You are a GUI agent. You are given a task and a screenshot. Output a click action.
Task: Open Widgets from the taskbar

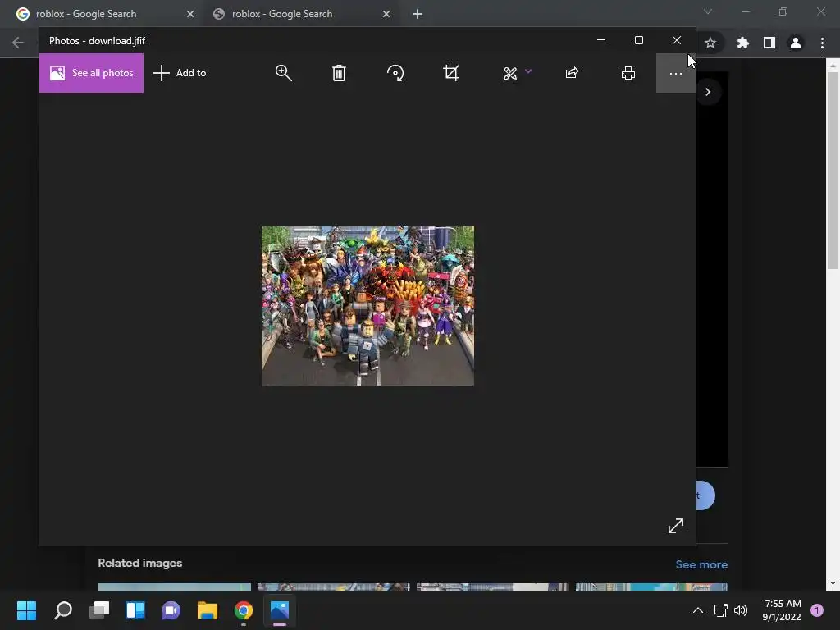click(135, 610)
